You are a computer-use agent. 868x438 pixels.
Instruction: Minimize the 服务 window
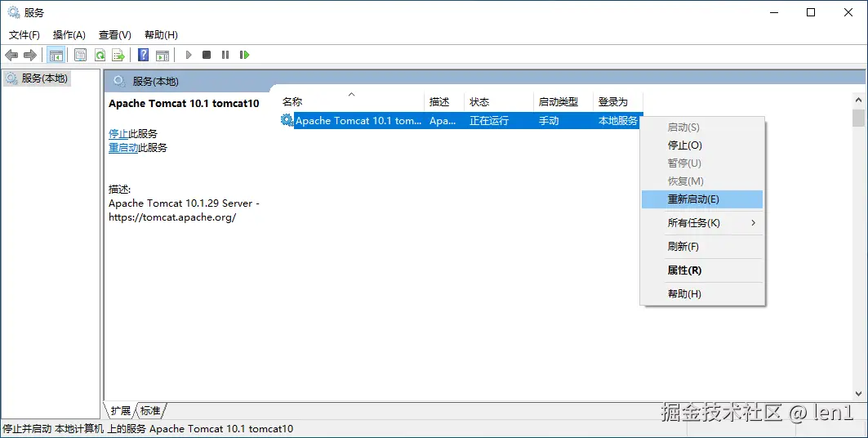[774, 12]
